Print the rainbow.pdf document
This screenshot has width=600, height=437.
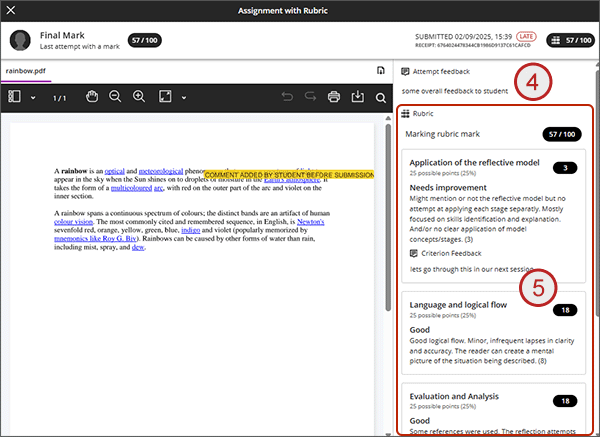(333, 97)
